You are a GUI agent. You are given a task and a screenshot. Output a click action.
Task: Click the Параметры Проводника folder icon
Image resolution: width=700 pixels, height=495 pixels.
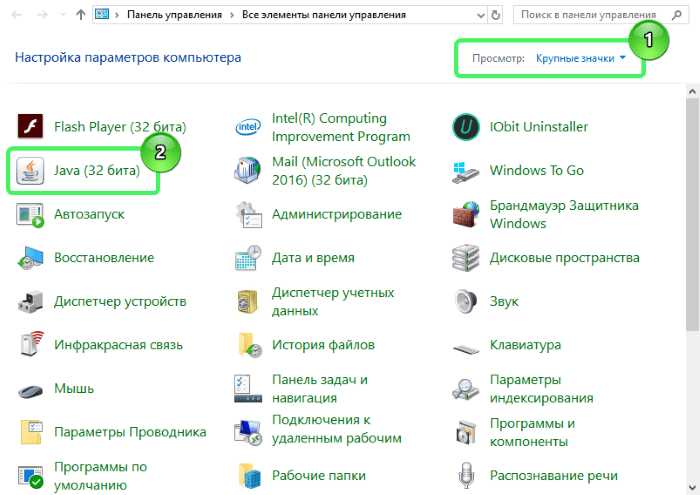click(x=30, y=432)
